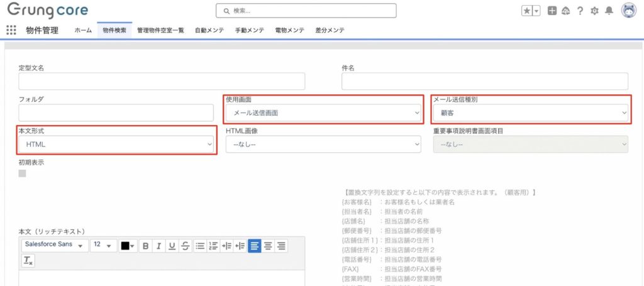The image size is (644, 286).
Task: Tick the 初期表示 checkbox
Action: pos(23,173)
